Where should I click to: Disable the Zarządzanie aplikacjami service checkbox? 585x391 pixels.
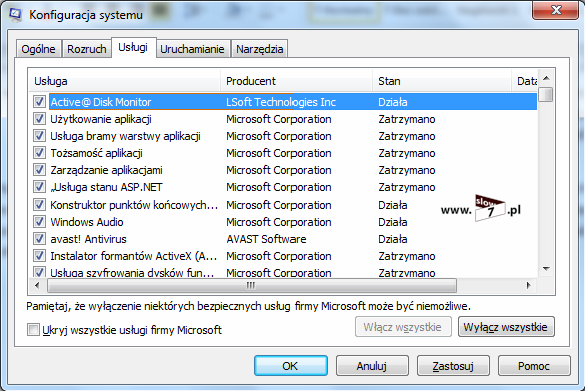[39, 170]
